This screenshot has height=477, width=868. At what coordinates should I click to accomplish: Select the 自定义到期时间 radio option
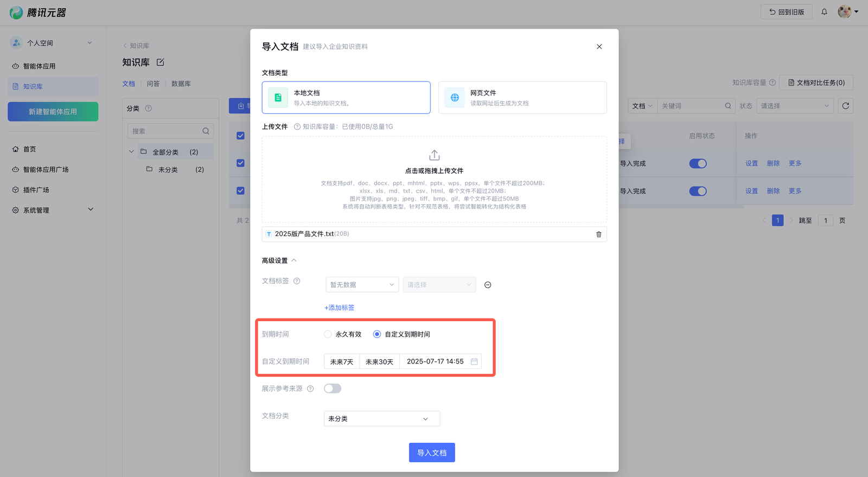pos(377,334)
